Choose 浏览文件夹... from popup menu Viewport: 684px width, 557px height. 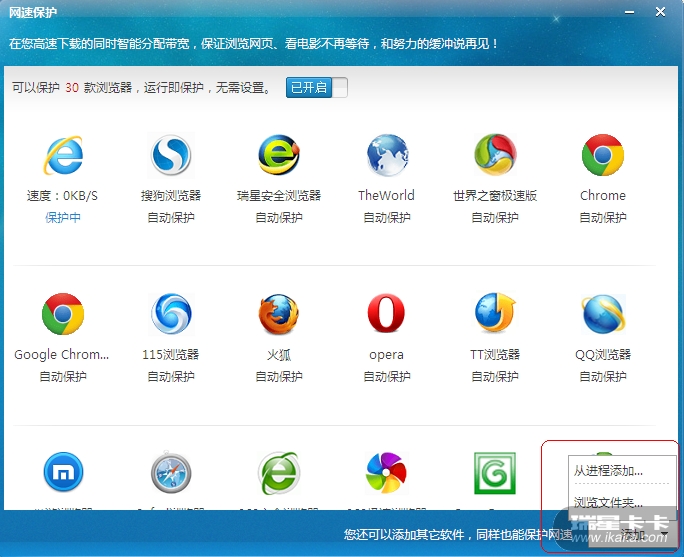(608, 502)
